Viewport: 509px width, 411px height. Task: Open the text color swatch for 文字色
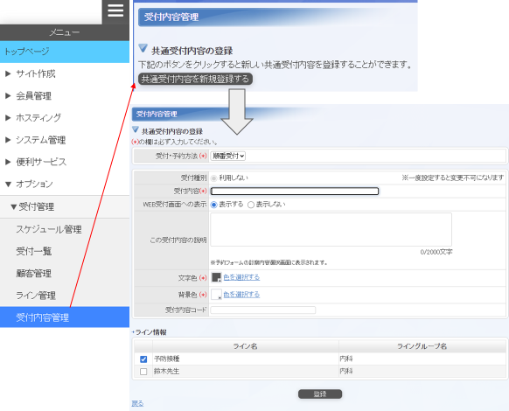click(x=216, y=277)
